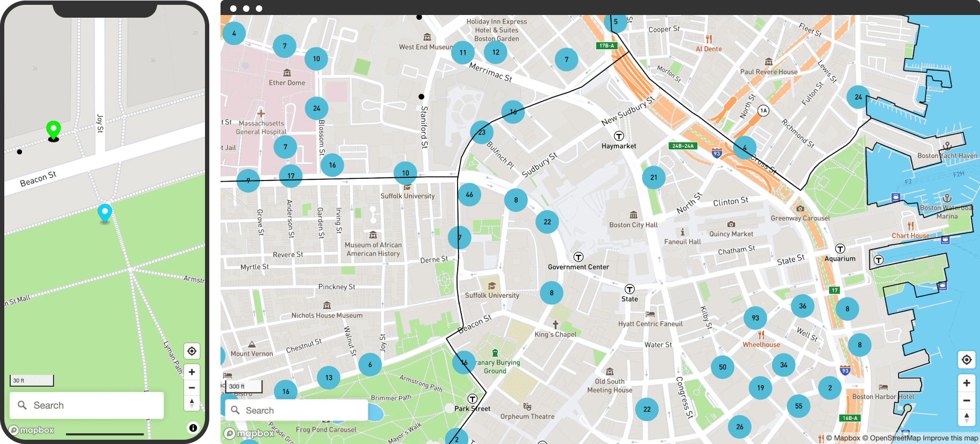Click the Improve this map link
Image resolution: width=980 pixels, height=444 pixels.
(951, 438)
